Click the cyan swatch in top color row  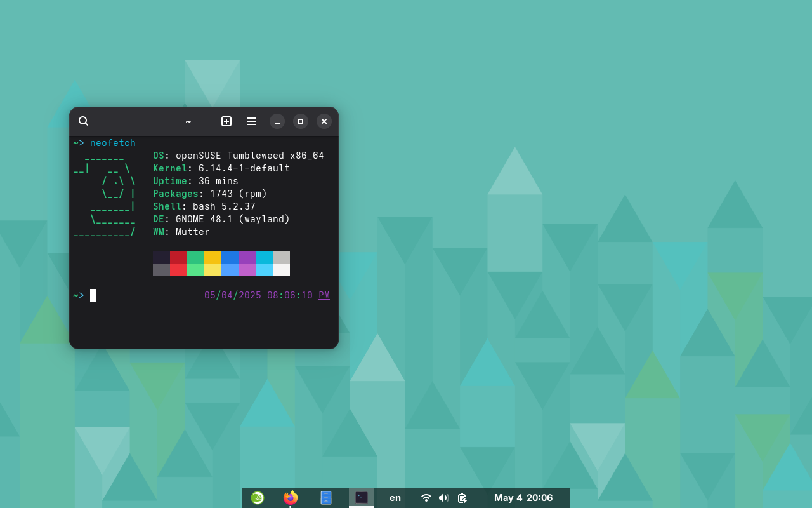click(x=264, y=257)
